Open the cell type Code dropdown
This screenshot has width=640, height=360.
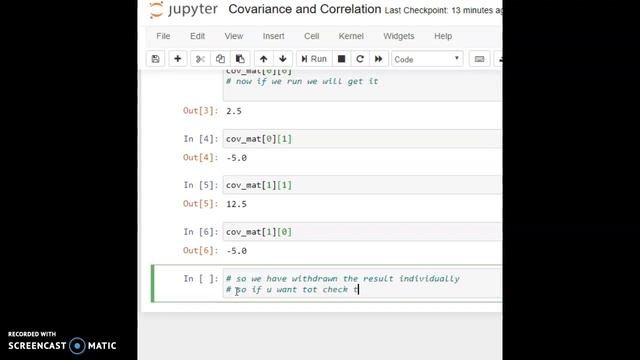tap(427, 59)
